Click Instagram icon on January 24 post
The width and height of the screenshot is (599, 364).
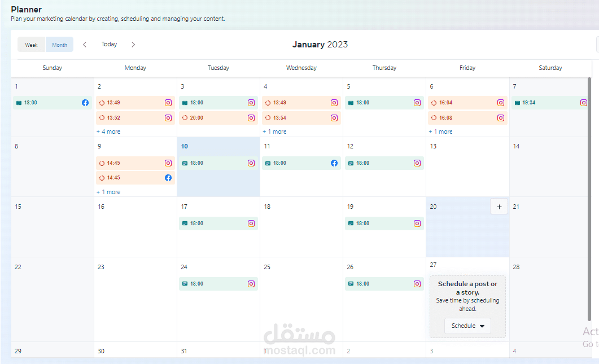pyautogui.click(x=251, y=284)
